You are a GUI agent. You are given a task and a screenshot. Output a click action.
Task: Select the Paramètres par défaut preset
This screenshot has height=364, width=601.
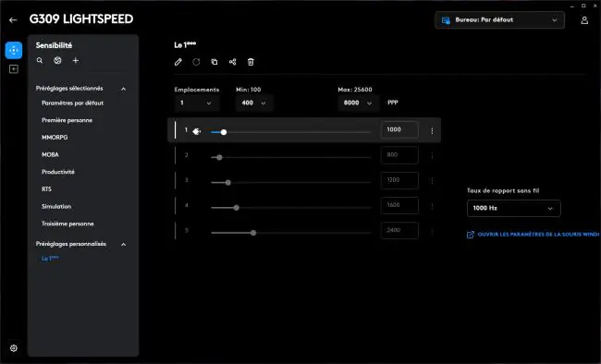(72, 103)
